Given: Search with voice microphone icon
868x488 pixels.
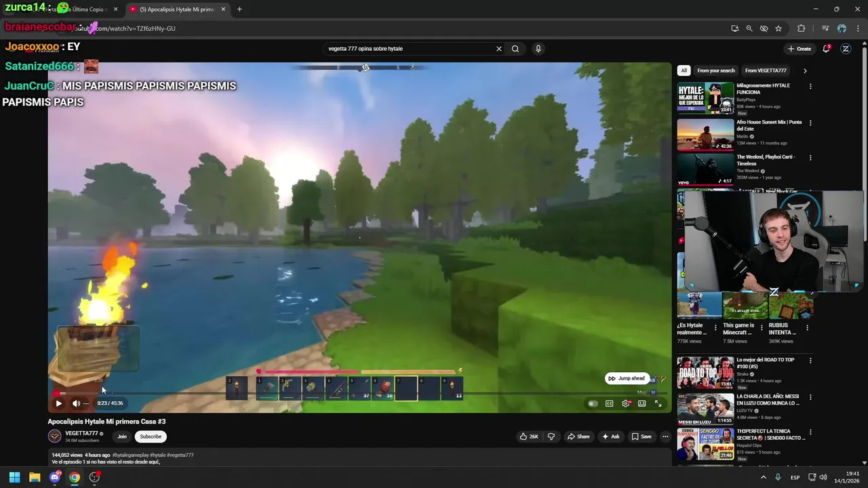Looking at the screenshot, I should [x=538, y=49].
